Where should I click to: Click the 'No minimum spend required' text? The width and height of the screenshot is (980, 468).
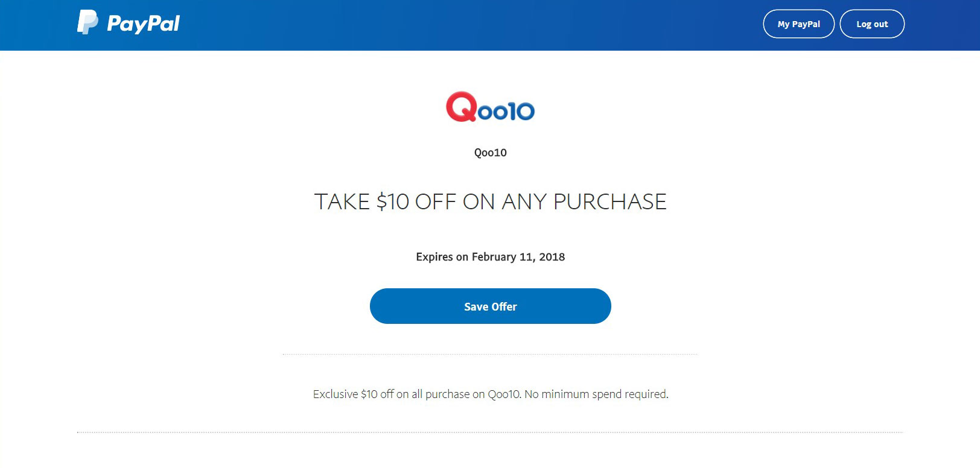[x=597, y=394]
